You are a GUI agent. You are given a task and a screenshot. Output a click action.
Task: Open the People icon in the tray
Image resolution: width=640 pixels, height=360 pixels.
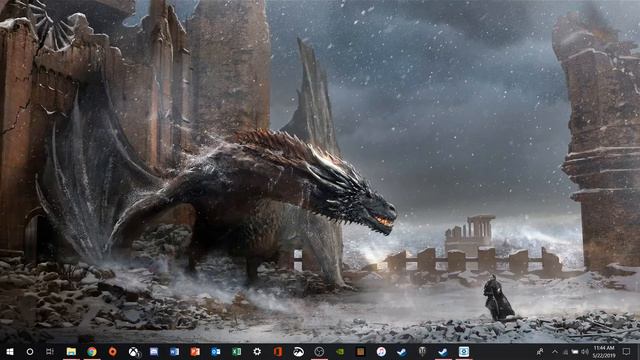(540, 351)
